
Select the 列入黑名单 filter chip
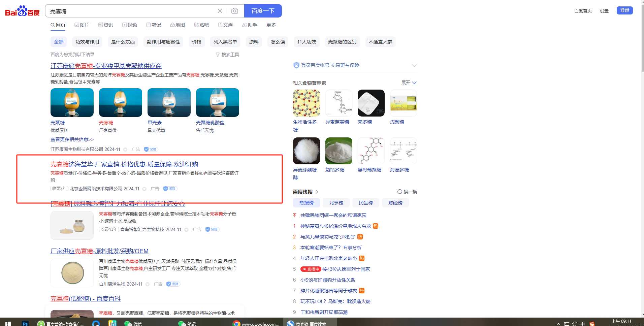click(225, 42)
